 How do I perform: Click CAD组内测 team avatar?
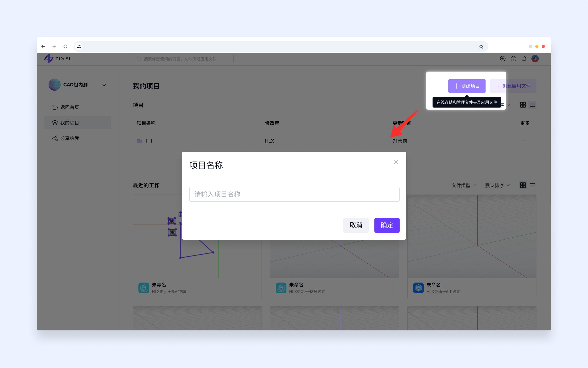55,85
